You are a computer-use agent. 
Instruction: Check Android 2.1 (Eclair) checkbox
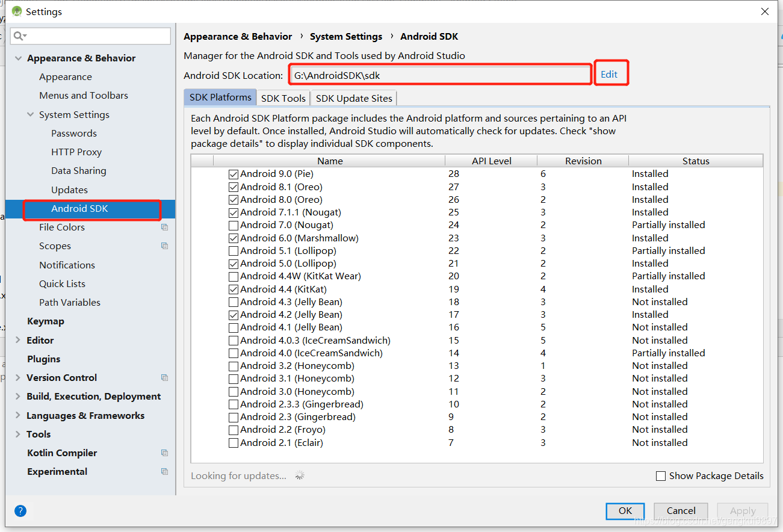[234, 443]
